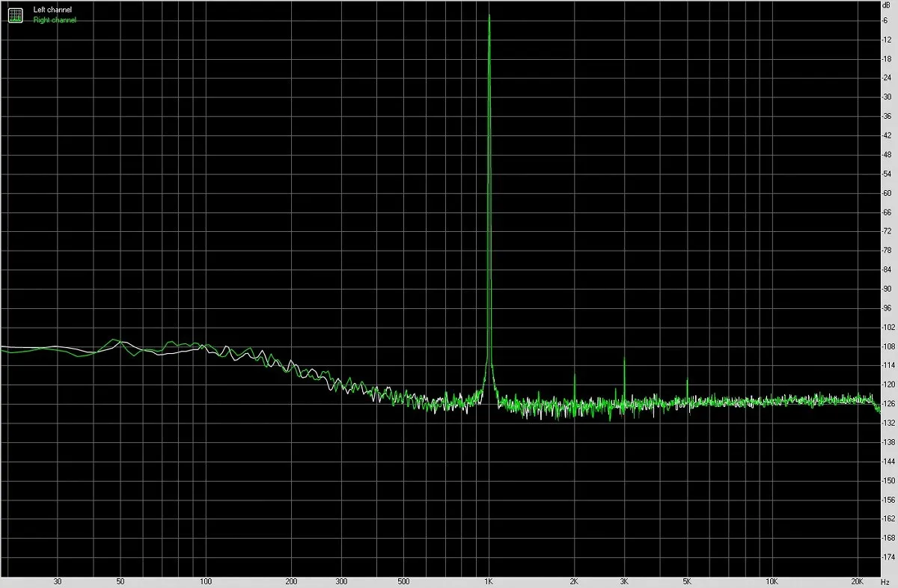Click the 50 Hz frequency label

(x=120, y=581)
